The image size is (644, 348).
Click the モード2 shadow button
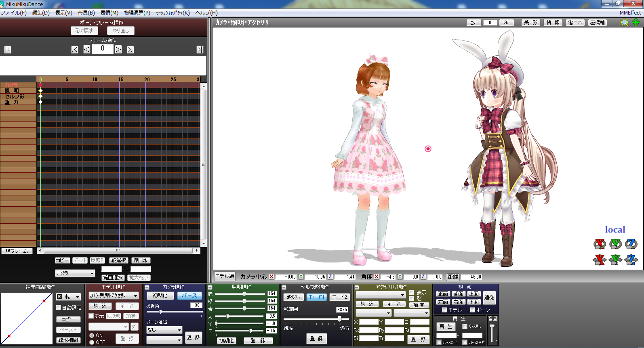coord(339,297)
